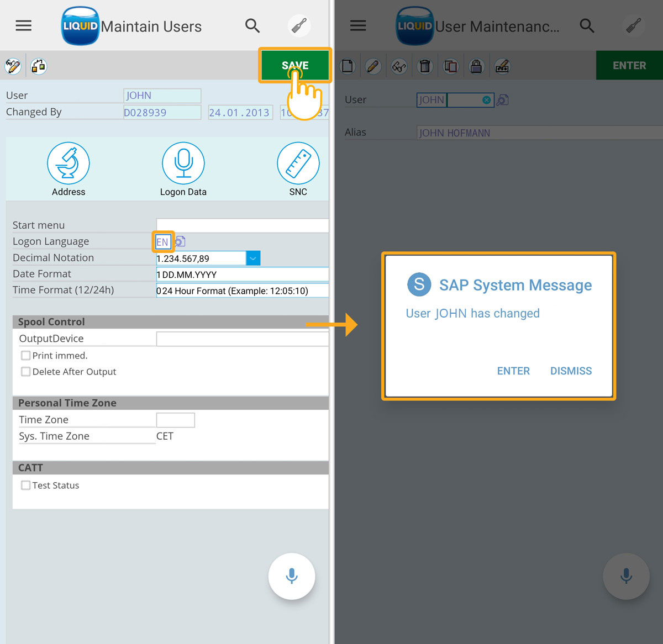663x644 pixels.
Task: Click the "SAP System Message" dialog title
Action: pos(515,285)
